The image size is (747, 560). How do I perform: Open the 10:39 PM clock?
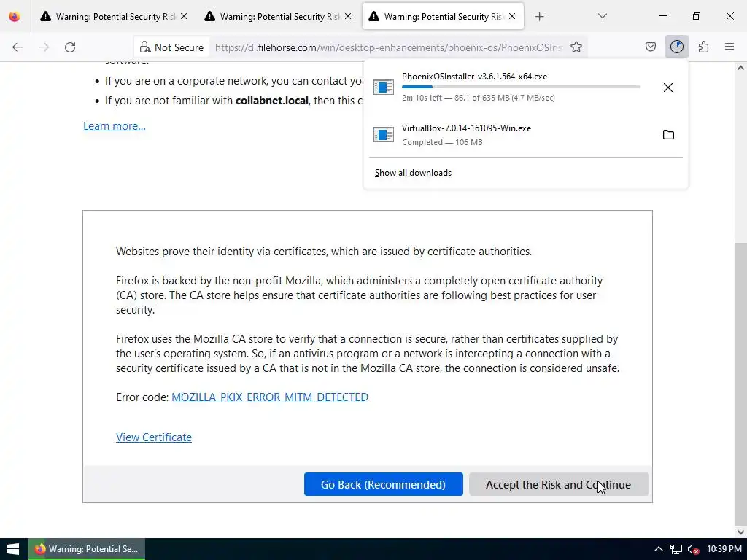click(724, 549)
